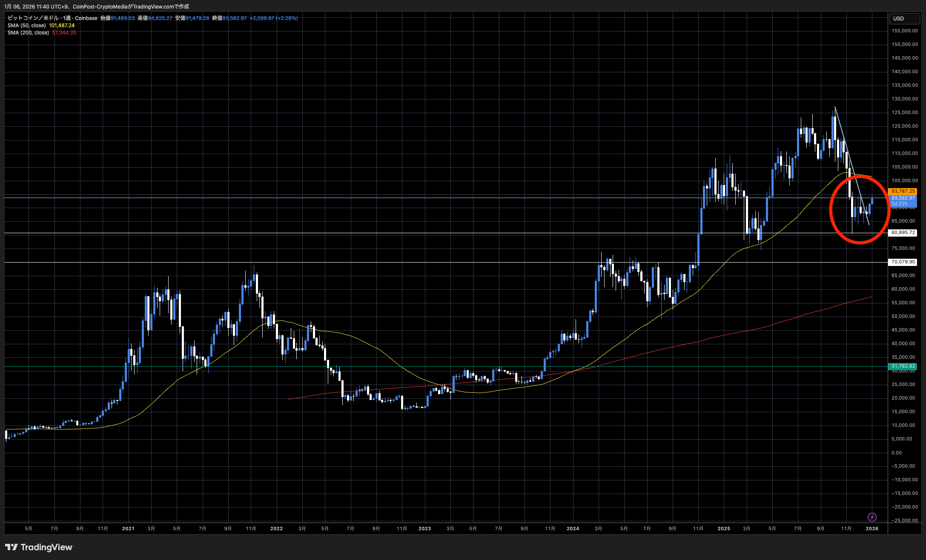Click the white 70,079.90 price level label
The image size is (926, 560).
pos(903,262)
